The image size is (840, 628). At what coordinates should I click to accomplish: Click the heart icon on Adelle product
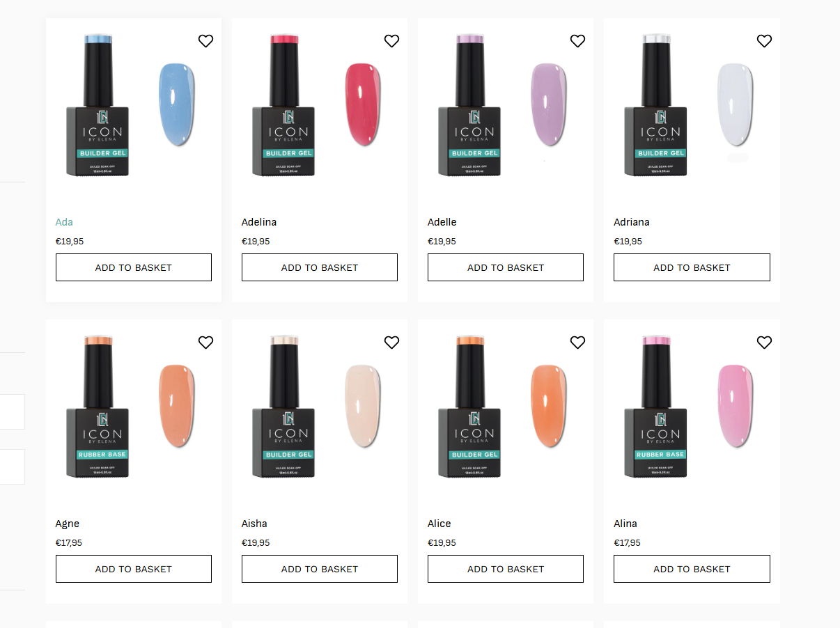click(577, 41)
